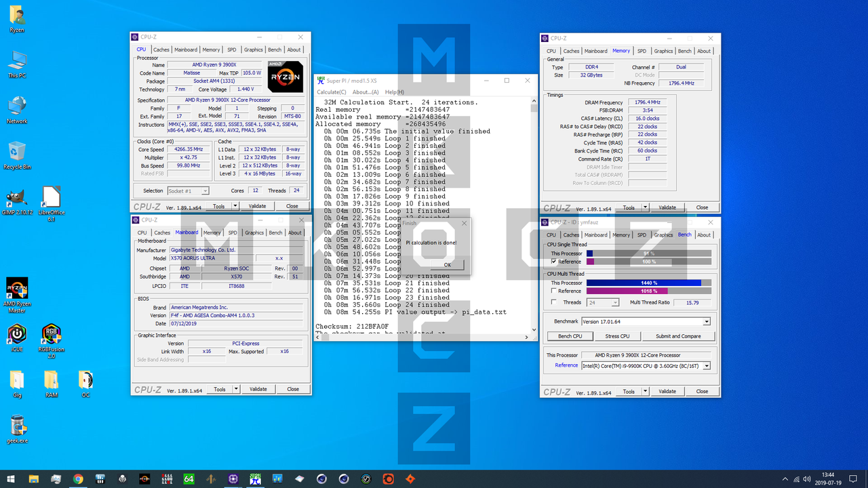The width and height of the screenshot is (868, 488).
Task: Click the Core Speed 4266.35 MHz field
Action: pyautogui.click(x=189, y=149)
